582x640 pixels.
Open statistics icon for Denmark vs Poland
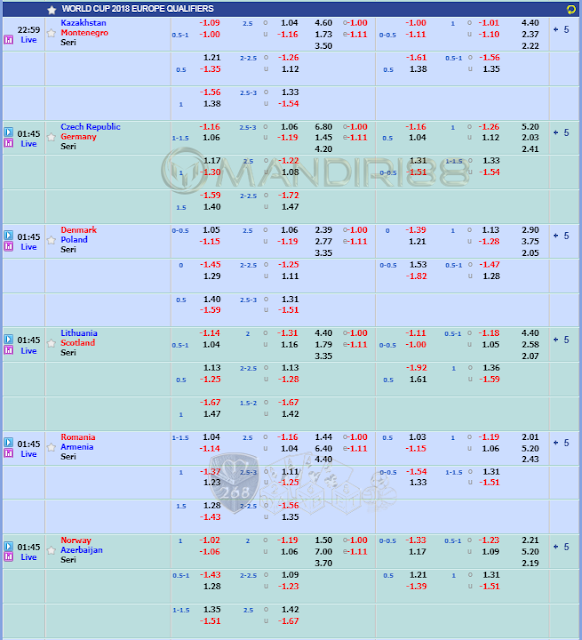[9, 247]
